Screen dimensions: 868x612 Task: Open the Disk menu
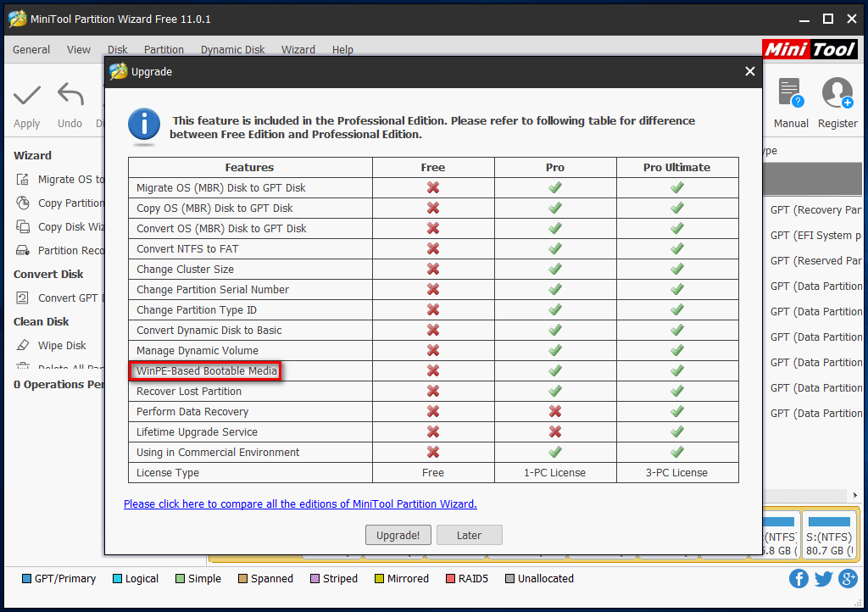point(117,50)
